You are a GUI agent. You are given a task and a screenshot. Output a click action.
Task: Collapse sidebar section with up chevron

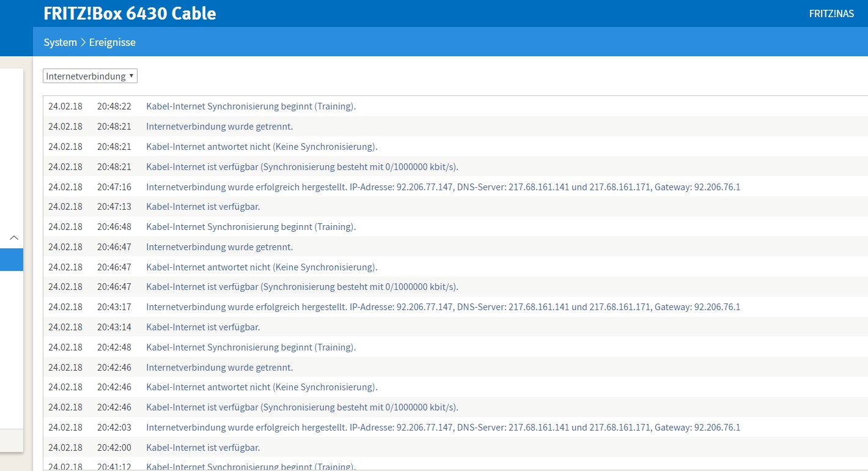point(14,237)
